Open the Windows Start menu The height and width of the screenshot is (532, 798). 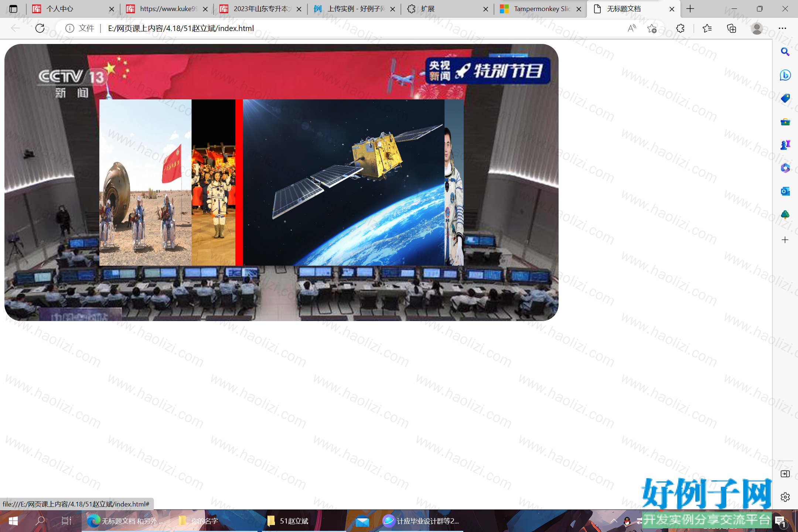[13, 521]
